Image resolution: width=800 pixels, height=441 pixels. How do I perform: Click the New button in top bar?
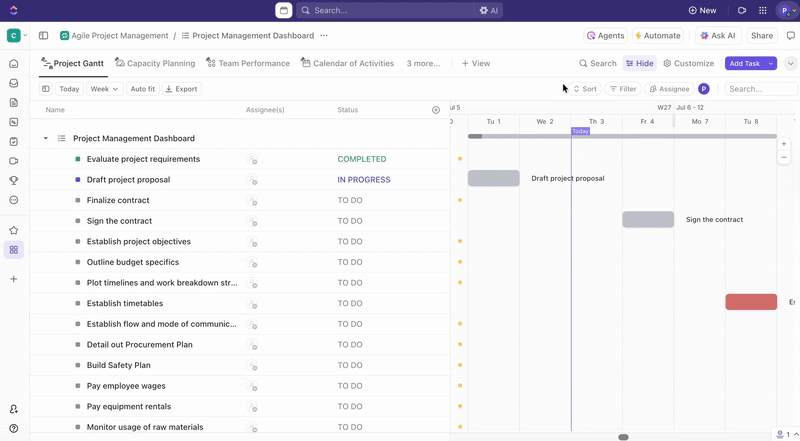(x=702, y=10)
